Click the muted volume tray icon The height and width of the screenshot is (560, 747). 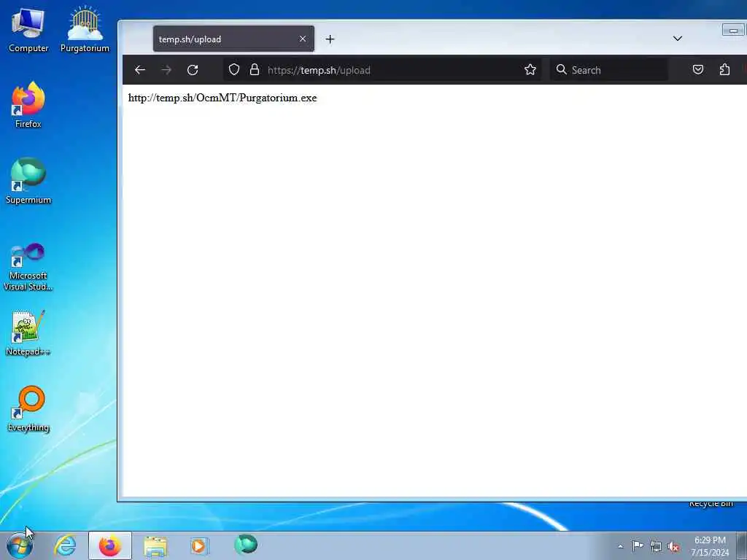click(x=673, y=546)
